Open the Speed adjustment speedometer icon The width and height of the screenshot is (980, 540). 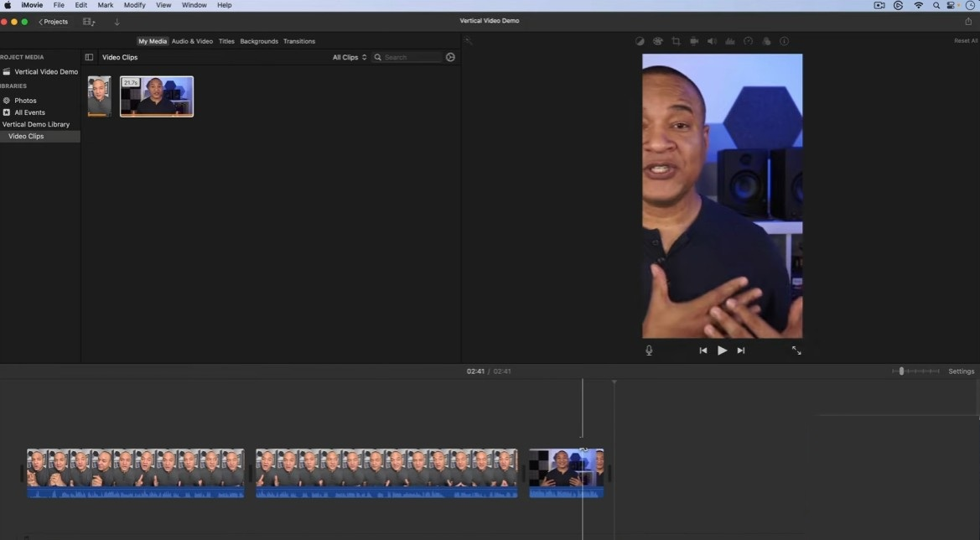[x=748, y=41]
